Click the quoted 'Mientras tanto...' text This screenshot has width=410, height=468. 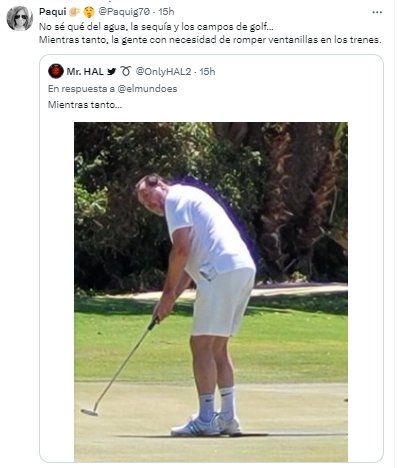85,105
